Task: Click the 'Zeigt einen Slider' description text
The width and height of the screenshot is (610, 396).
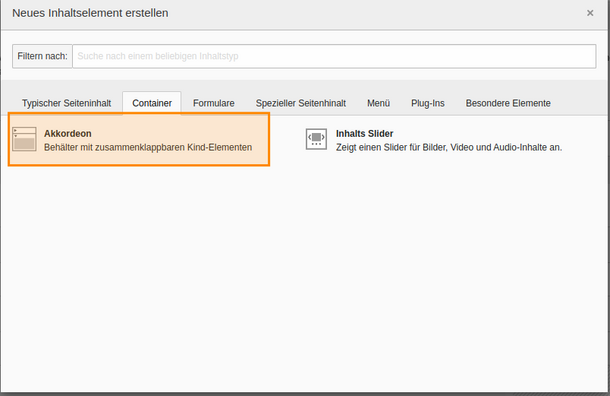Action: [449, 147]
